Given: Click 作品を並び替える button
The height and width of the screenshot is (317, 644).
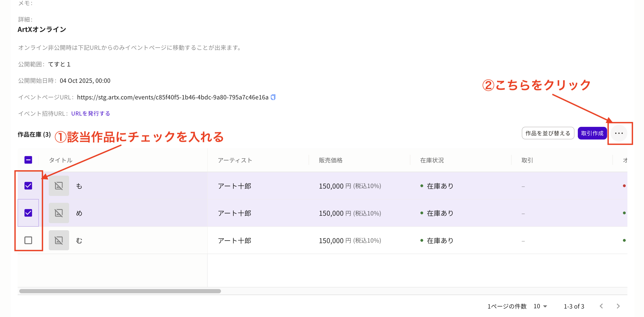Looking at the screenshot, I should coord(548,133).
